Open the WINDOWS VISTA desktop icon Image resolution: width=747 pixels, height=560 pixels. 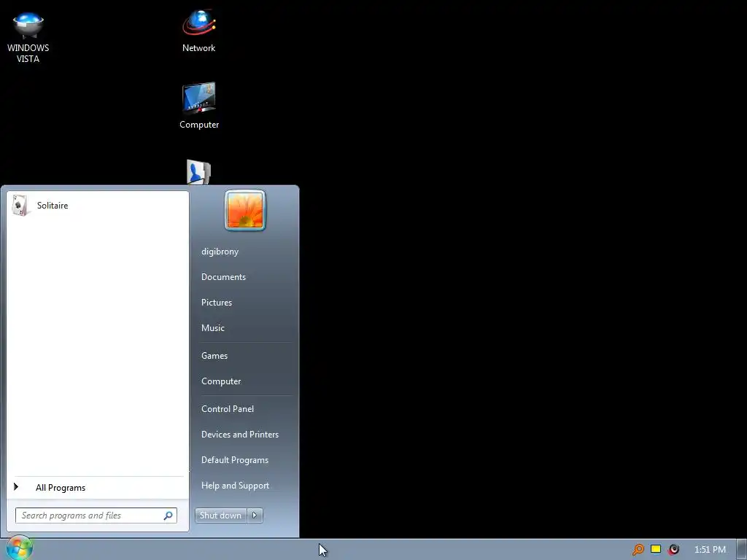pyautogui.click(x=28, y=37)
